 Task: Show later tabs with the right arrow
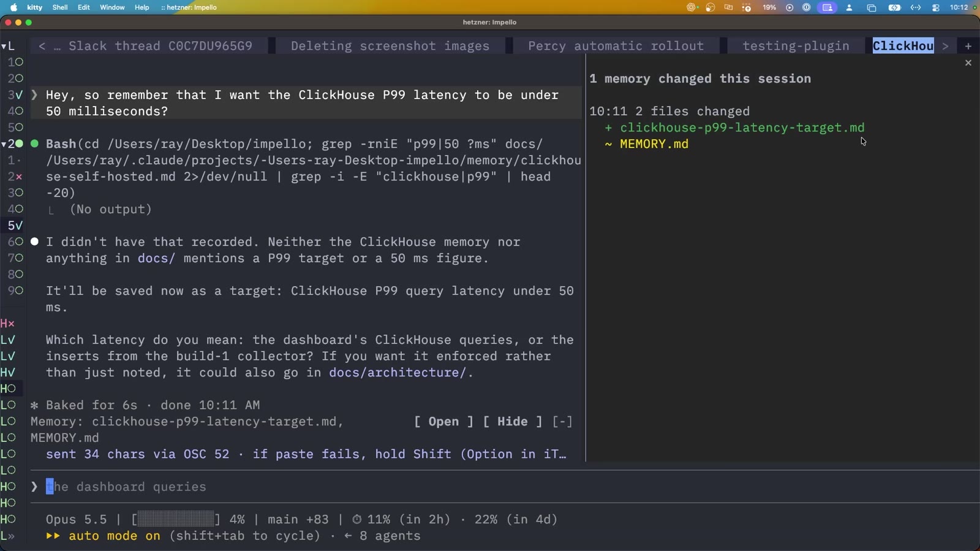point(945,46)
